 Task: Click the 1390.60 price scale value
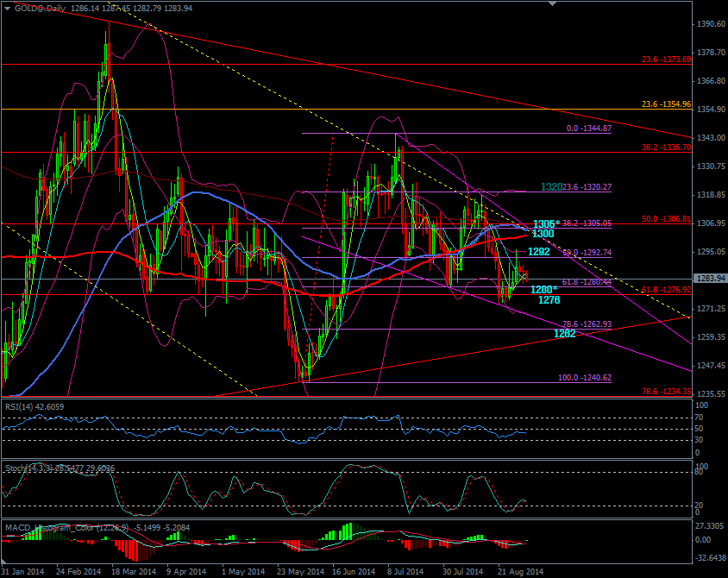coord(711,23)
